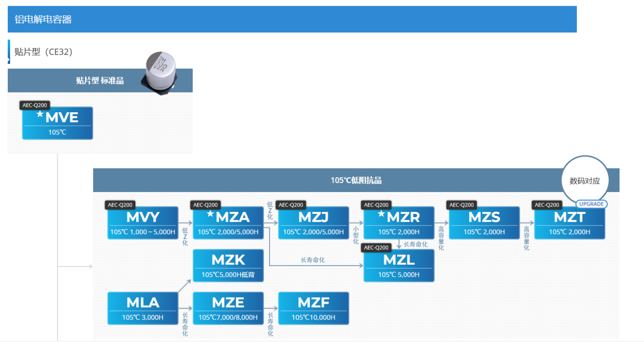This screenshot has height=342, width=644.
Task: Click the UPGRADE badge on MZT
Action: click(591, 204)
